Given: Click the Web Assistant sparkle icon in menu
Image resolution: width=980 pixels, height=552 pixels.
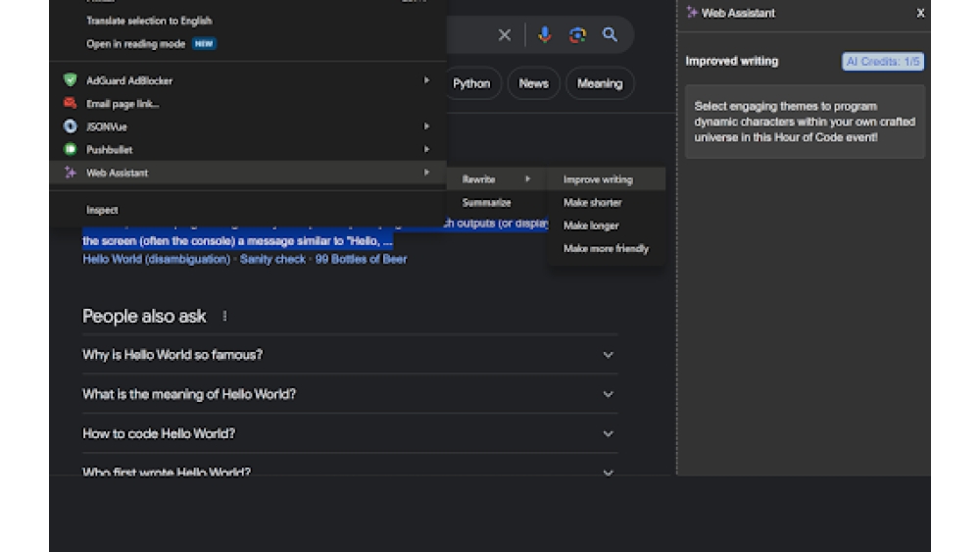Looking at the screenshot, I should pos(70,173).
